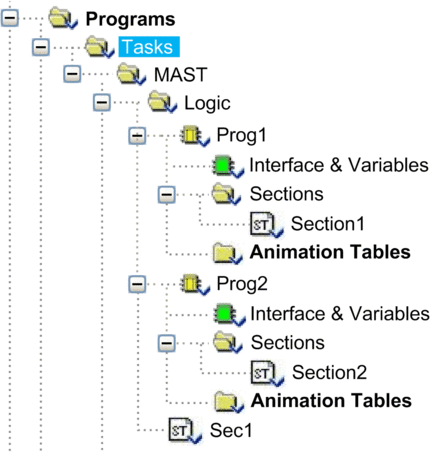Click green Interface & Variables icon under Prog1

[x=228, y=166]
